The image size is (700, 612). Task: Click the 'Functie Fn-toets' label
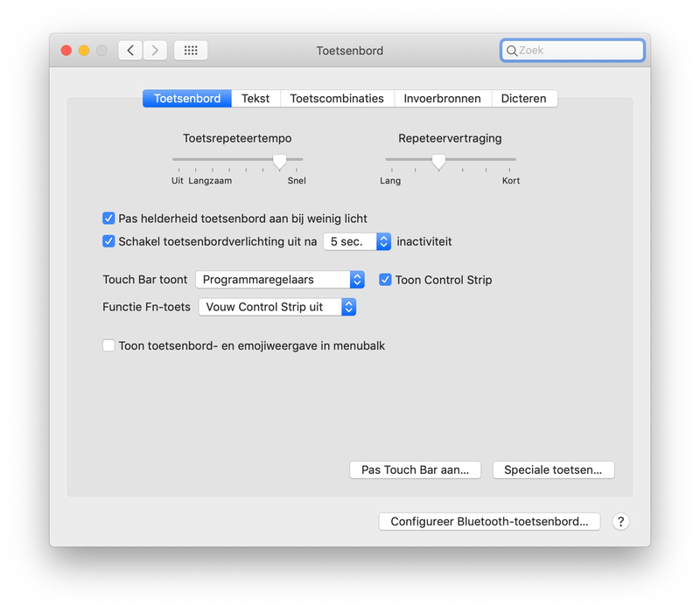(146, 307)
